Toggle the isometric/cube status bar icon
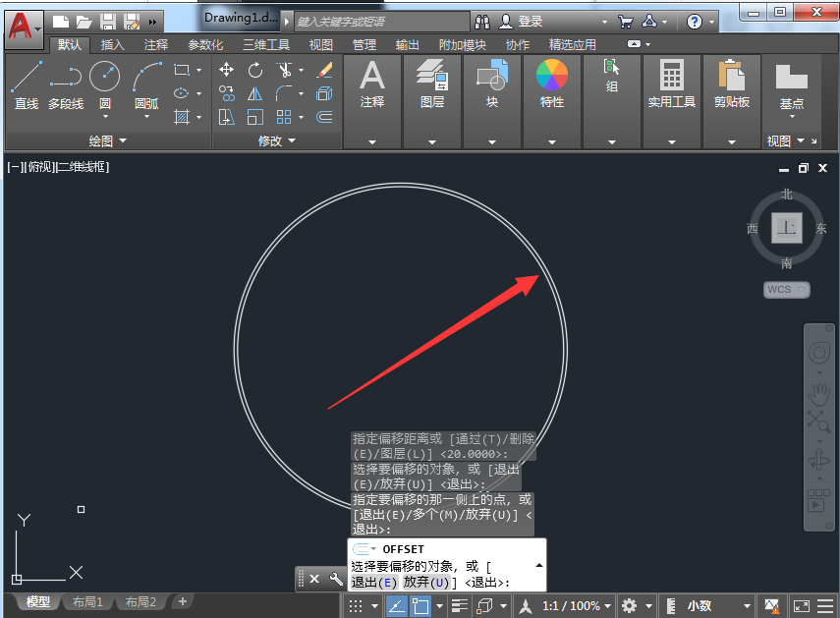Viewport: 840px width, 618px height. pos(484,606)
